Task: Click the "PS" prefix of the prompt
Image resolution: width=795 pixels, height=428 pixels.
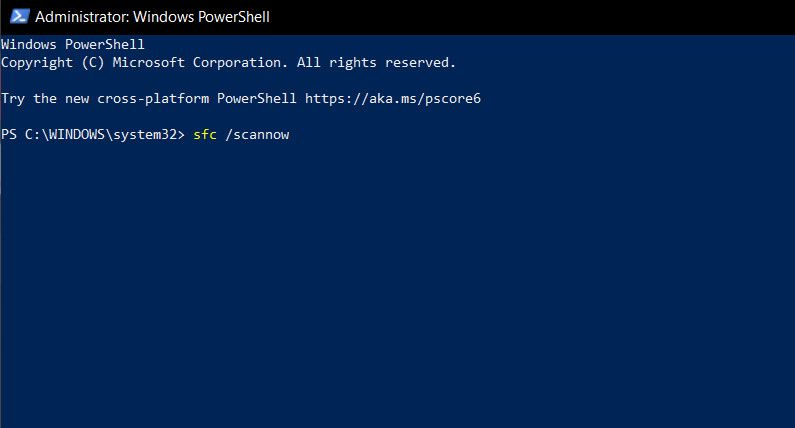Action: click(x=9, y=134)
